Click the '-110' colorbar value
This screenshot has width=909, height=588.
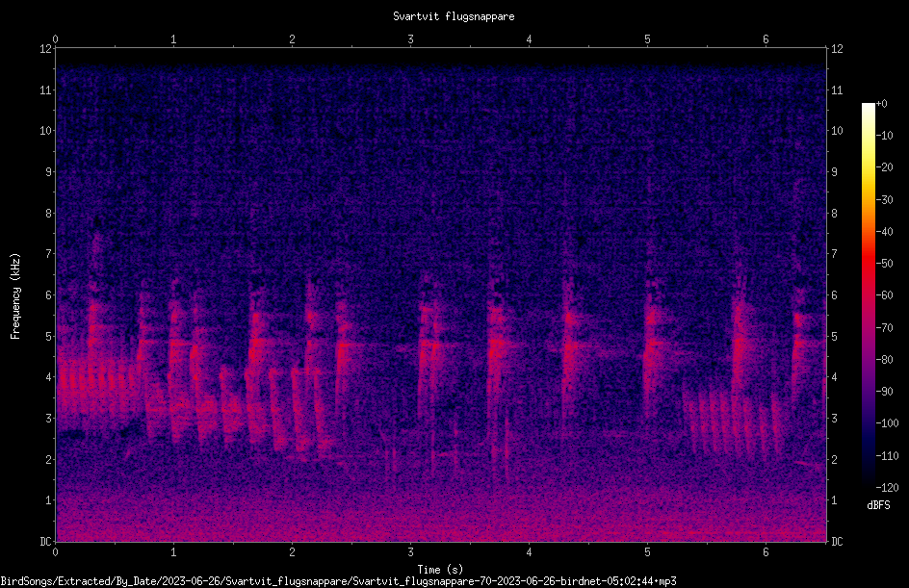click(x=887, y=456)
